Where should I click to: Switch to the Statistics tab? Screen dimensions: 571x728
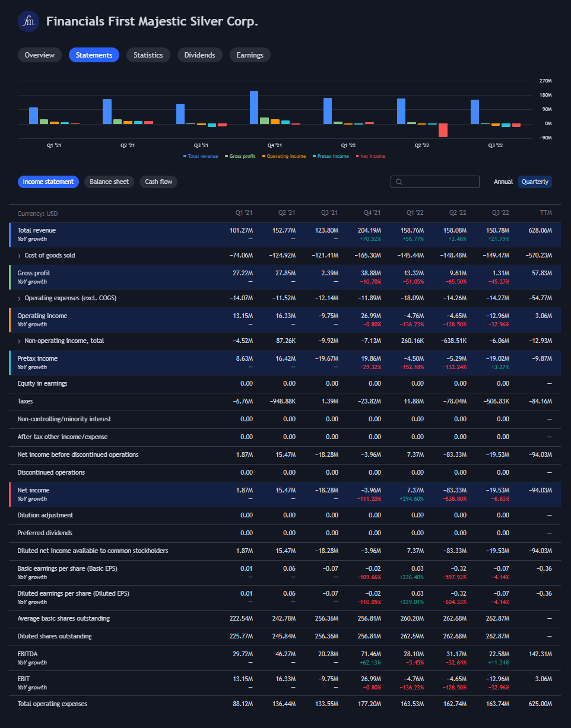coord(148,55)
